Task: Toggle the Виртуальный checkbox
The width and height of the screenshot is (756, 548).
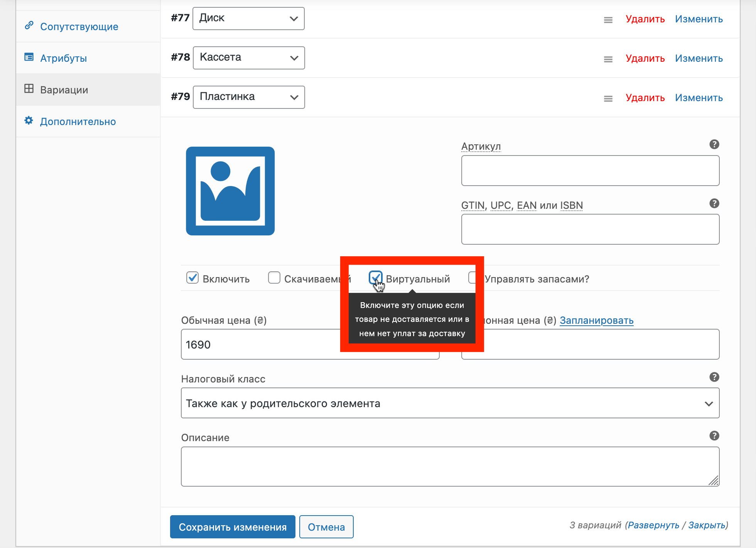Action: click(x=376, y=277)
